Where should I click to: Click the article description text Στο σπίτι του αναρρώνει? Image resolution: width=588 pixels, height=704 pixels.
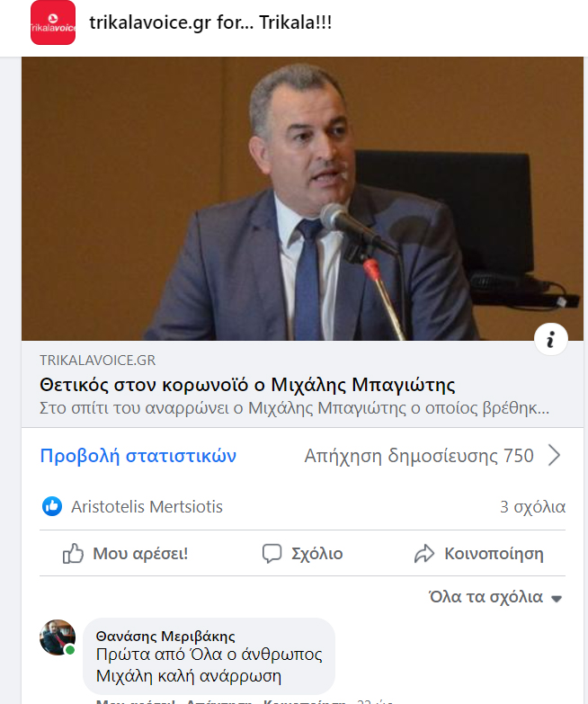pyautogui.click(x=294, y=407)
